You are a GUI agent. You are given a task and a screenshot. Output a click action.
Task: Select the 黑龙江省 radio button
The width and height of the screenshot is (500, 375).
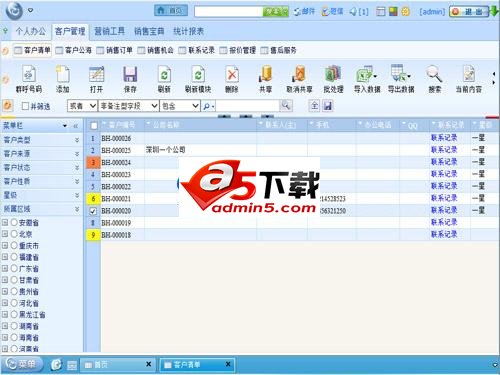[x=14, y=315]
